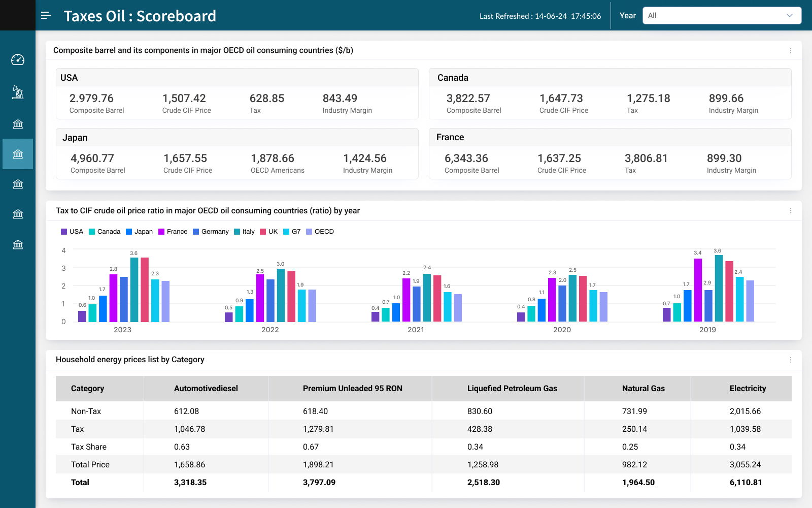Click the Natural Gas column header
The height and width of the screenshot is (508, 812).
pyautogui.click(x=643, y=389)
